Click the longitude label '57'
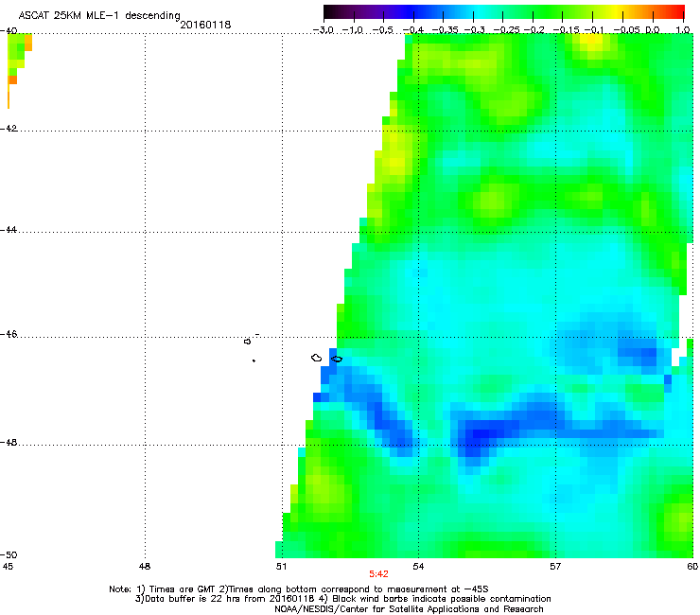The image size is (700, 615). tap(555, 567)
